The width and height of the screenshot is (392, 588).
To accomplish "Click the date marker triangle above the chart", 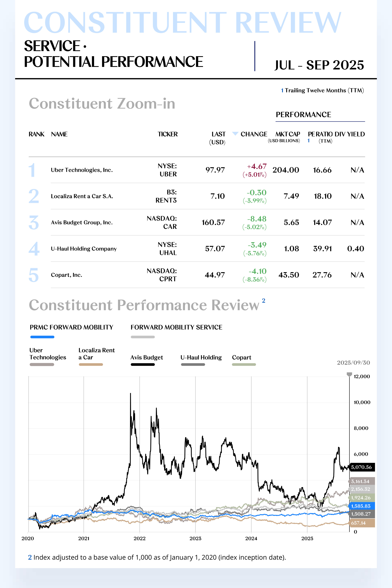I will click(349, 374).
